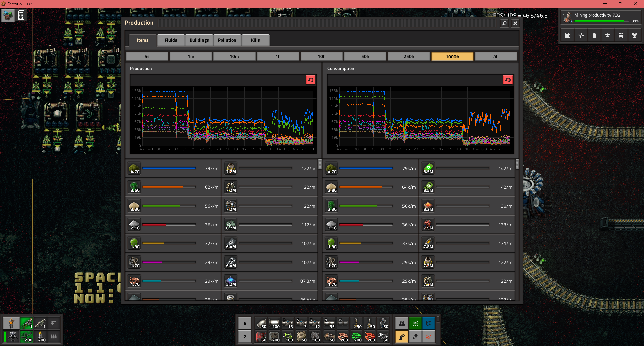Select the 6.7M green circuit item in Production

(x=231, y=225)
